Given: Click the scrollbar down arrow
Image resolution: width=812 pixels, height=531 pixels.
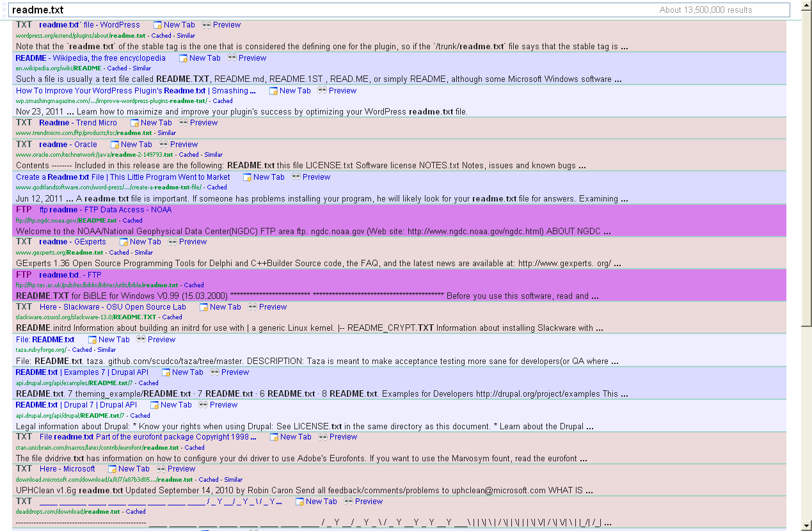Looking at the screenshot, I should (806, 525).
